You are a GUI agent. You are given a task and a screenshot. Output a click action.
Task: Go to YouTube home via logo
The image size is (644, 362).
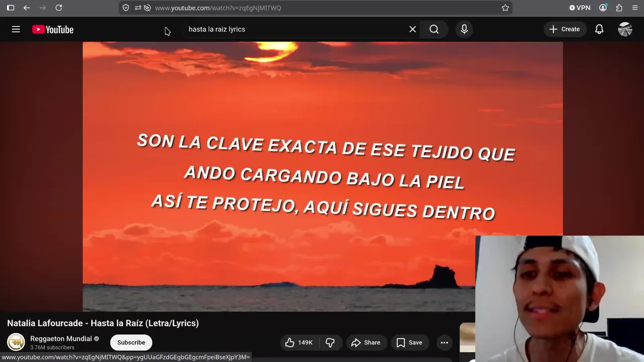(x=53, y=30)
